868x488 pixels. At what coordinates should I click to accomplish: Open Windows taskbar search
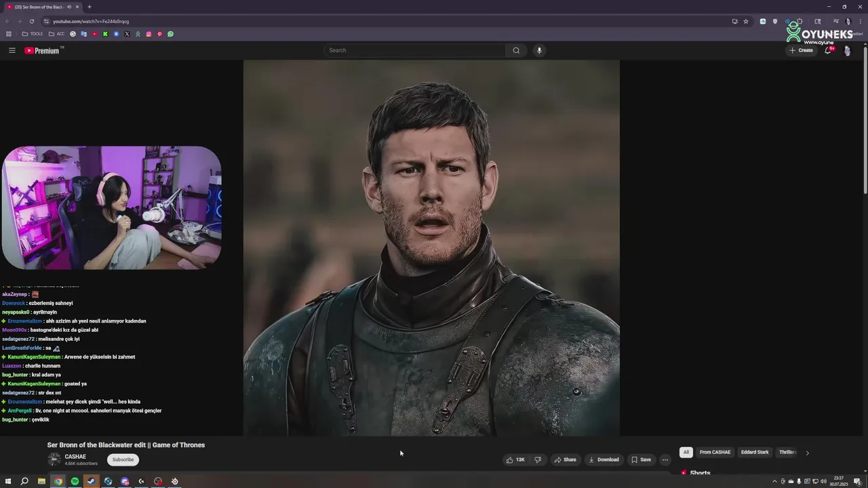tap(24, 481)
